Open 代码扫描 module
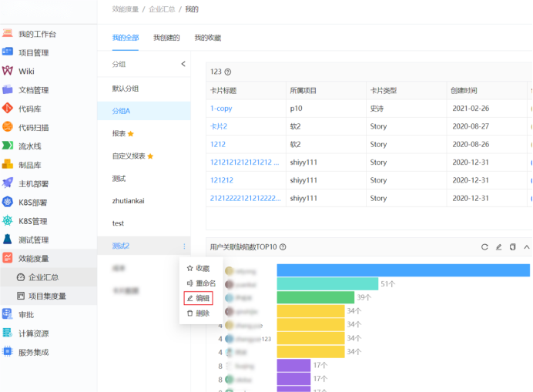The image size is (533, 392). click(x=33, y=128)
